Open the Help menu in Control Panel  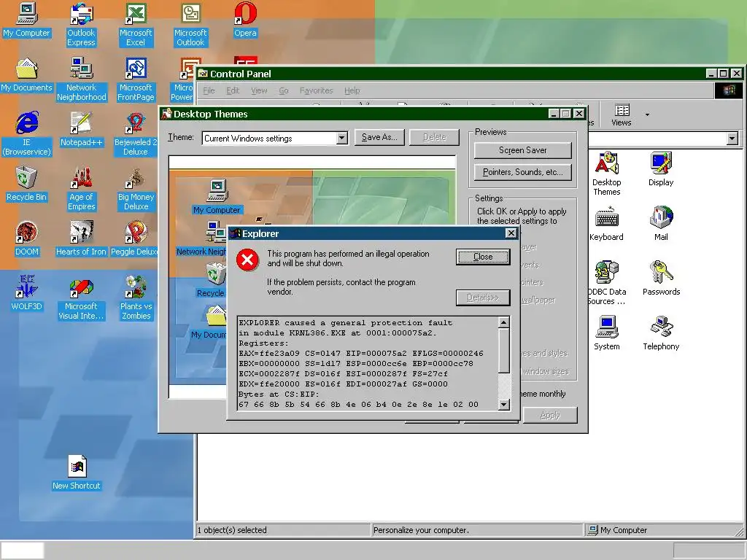(352, 90)
